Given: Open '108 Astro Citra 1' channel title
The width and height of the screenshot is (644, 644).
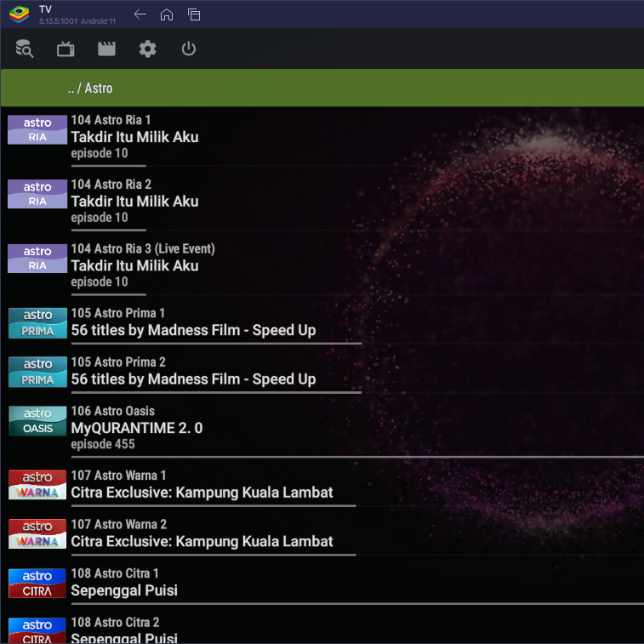Looking at the screenshot, I should pyautogui.click(x=115, y=573).
